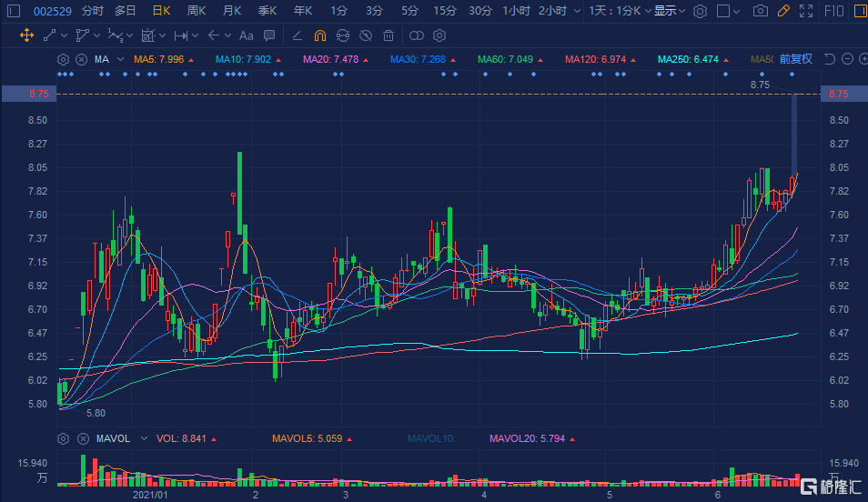Open the MAVOL indicator type dropdown
Screen dimensions: 868x502
point(144,439)
